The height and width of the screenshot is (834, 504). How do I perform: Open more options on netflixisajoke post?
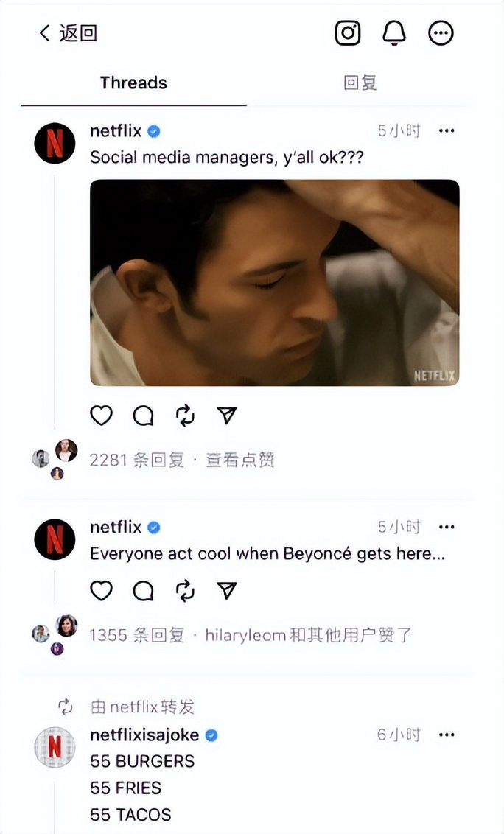click(x=447, y=735)
